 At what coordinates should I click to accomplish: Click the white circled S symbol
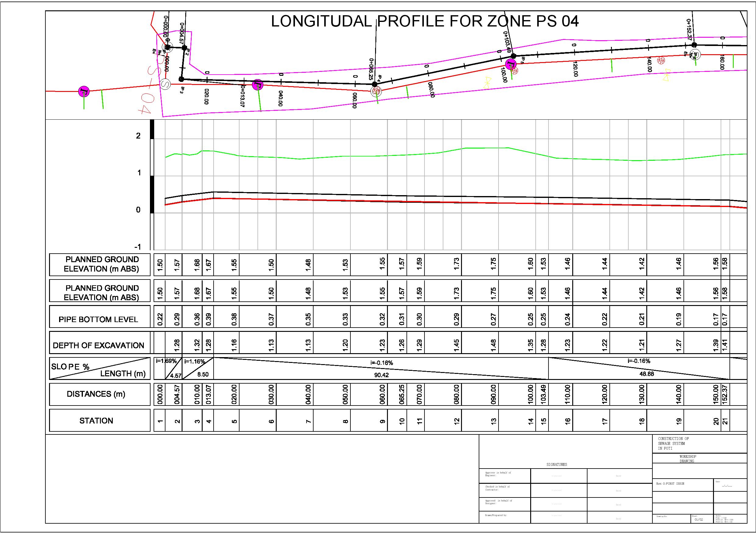[165, 84]
